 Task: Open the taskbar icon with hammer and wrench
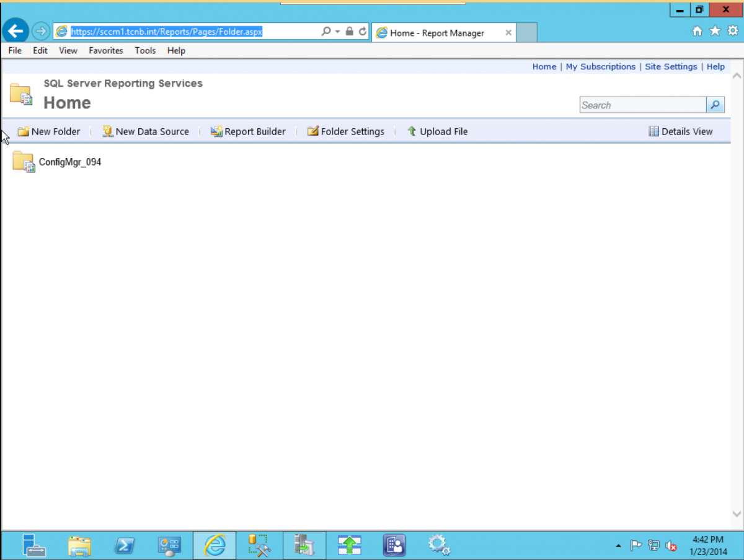pos(259,546)
